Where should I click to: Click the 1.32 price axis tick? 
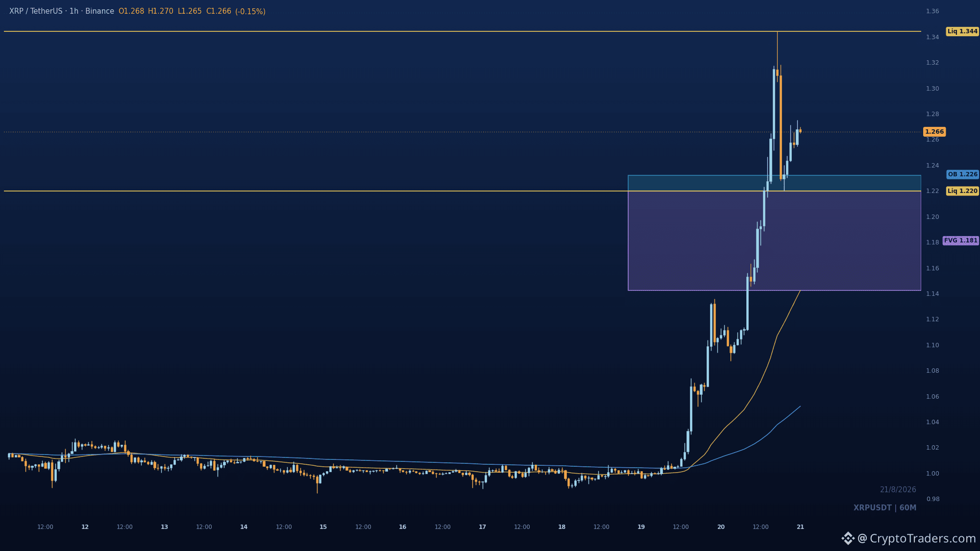tap(932, 63)
